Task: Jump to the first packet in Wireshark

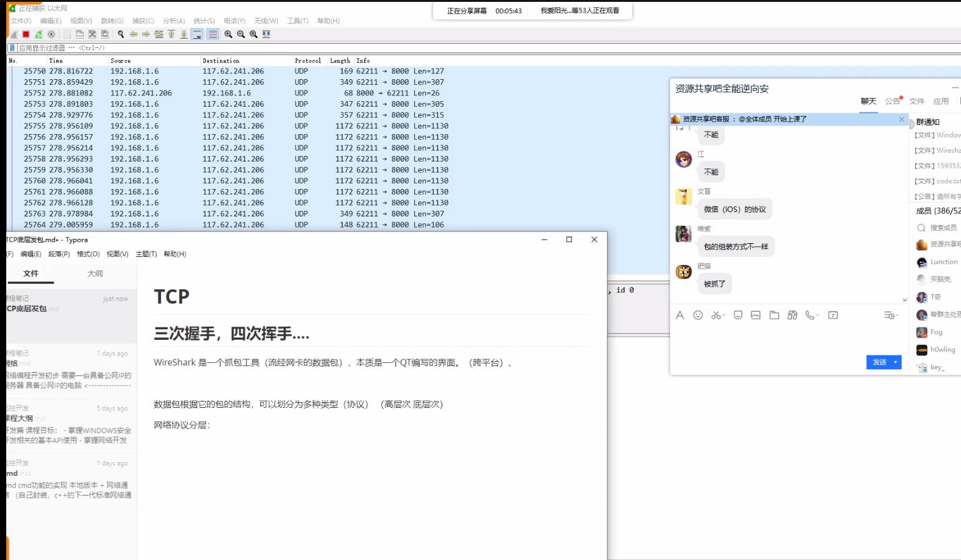Action: 171,34
